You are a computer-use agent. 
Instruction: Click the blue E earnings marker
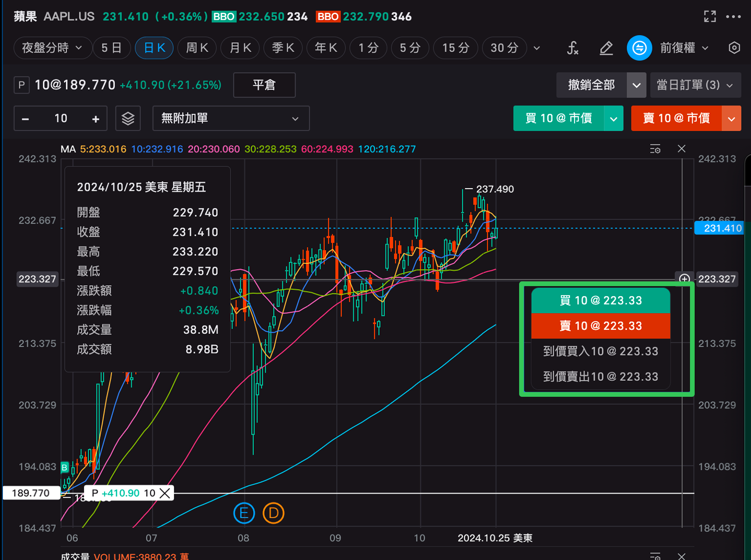(x=244, y=513)
